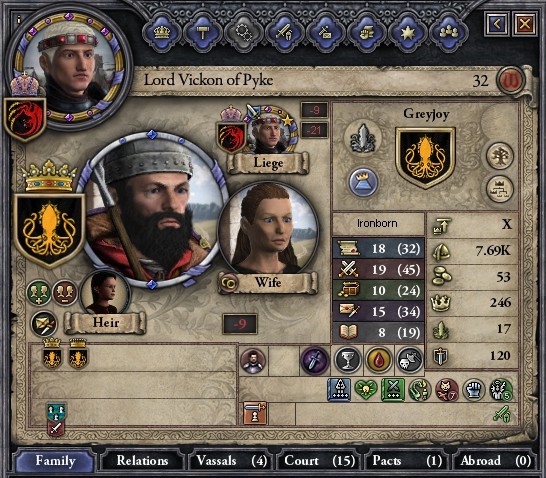Open the dynasty tree with crown icon
Screen dimensions: 546x478
(x=500, y=189)
